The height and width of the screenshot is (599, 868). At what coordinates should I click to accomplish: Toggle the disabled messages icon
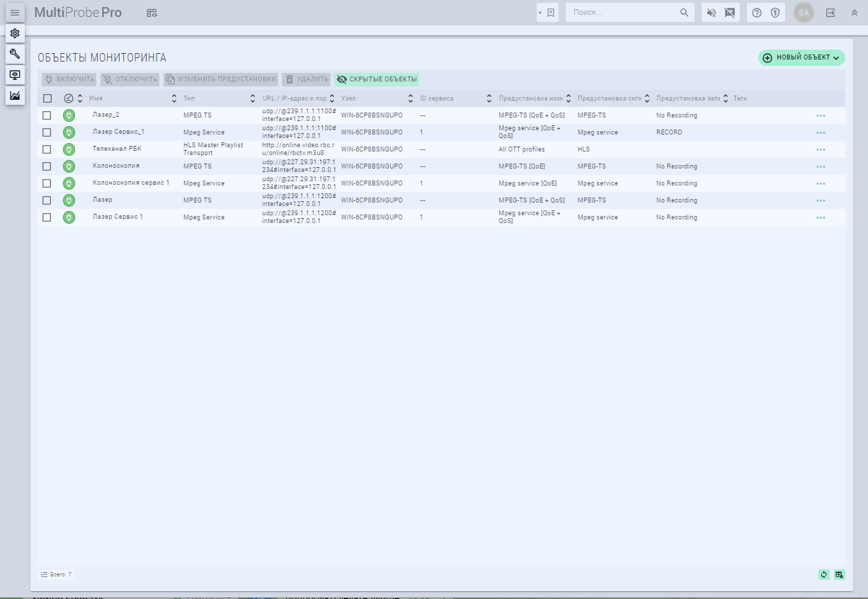click(x=730, y=13)
